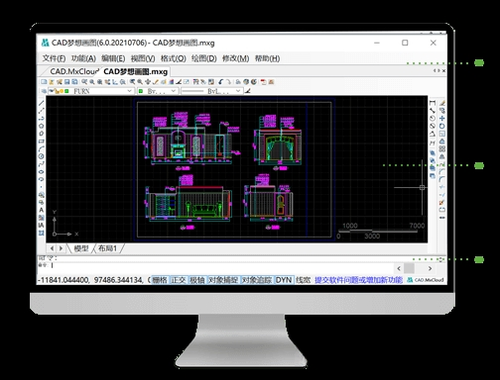Select the Rectangle draw tool
500x380 pixels.
[41, 141]
